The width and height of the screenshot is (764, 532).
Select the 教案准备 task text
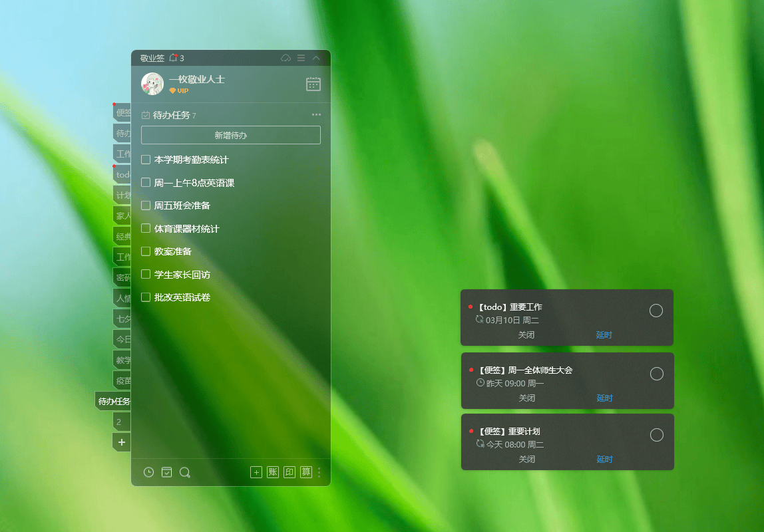pyautogui.click(x=173, y=251)
